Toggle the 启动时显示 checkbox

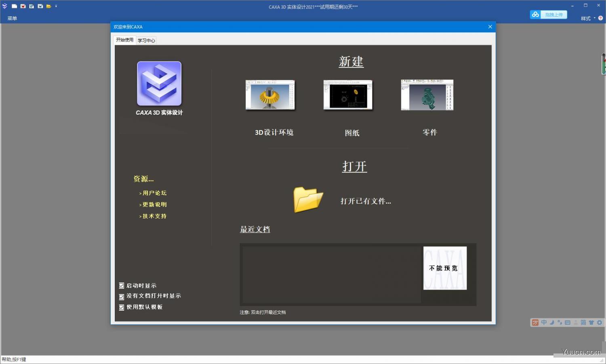pyautogui.click(x=122, y=286)
